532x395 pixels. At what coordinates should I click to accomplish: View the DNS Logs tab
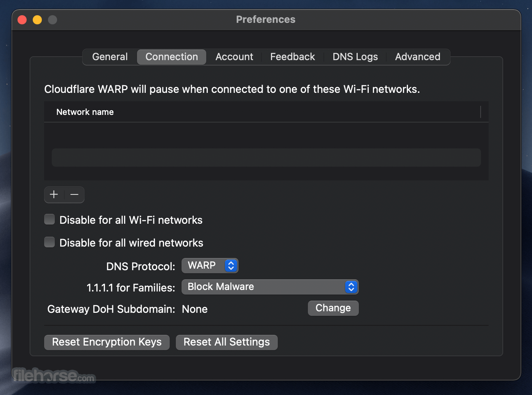click(355, 57)
